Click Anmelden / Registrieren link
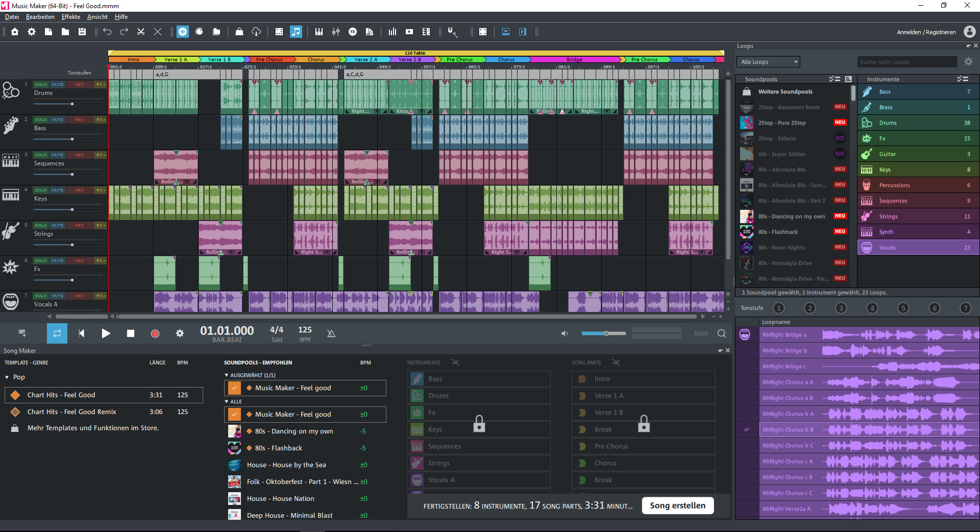This screenshot has height=532, width=980. click(x=926, y=32)
